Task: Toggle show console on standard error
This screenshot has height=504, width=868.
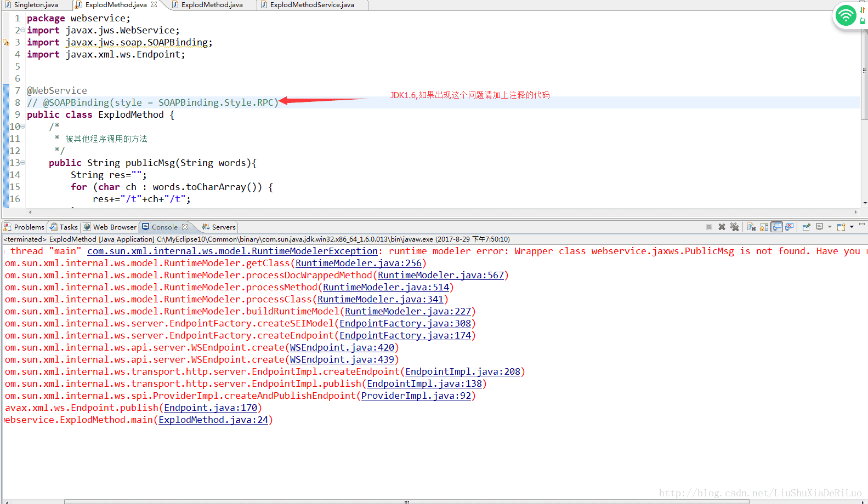Action: point(790,227)
